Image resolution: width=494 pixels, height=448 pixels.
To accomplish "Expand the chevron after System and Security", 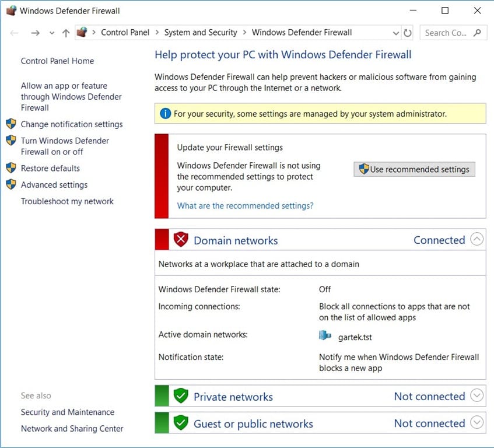I will coord(244,33).
